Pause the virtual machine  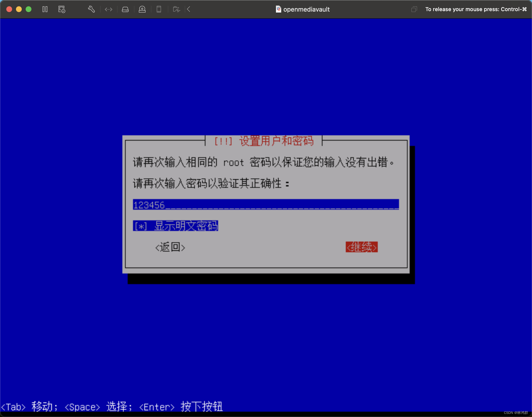45,9
